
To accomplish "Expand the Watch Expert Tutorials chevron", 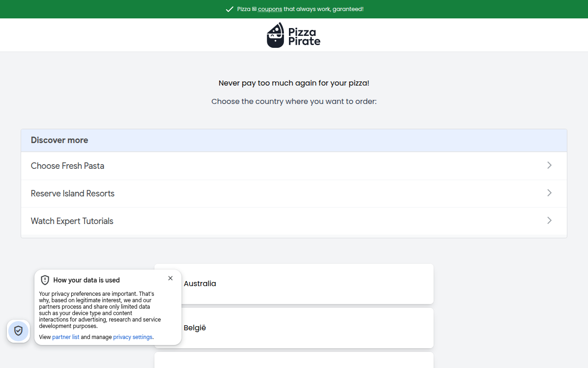I will coord(549,220).
